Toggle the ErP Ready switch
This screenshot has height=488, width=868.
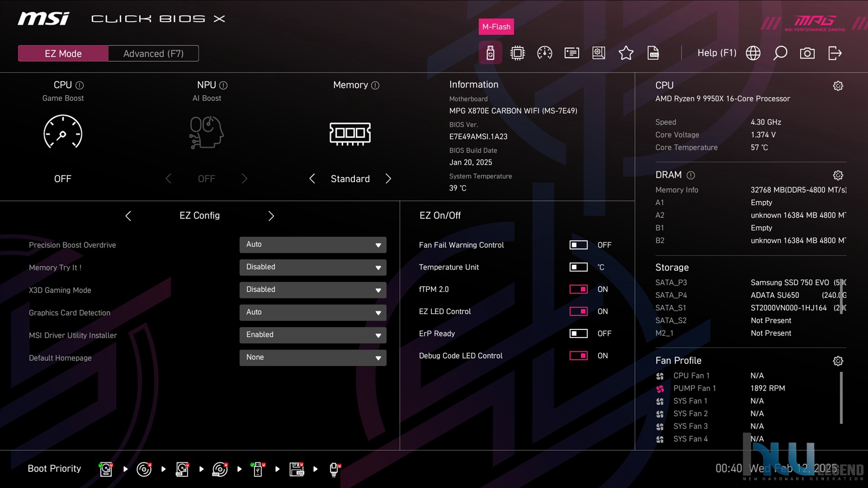[x=579, y=334]
